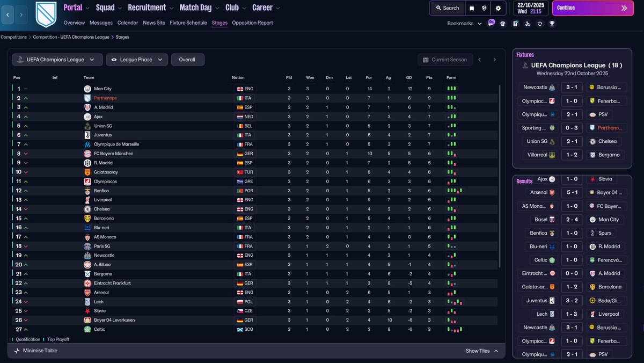Click Competition - UEFA Champions League breadcrumb
The height and width of the screenshot is (363, 644).
72,37
